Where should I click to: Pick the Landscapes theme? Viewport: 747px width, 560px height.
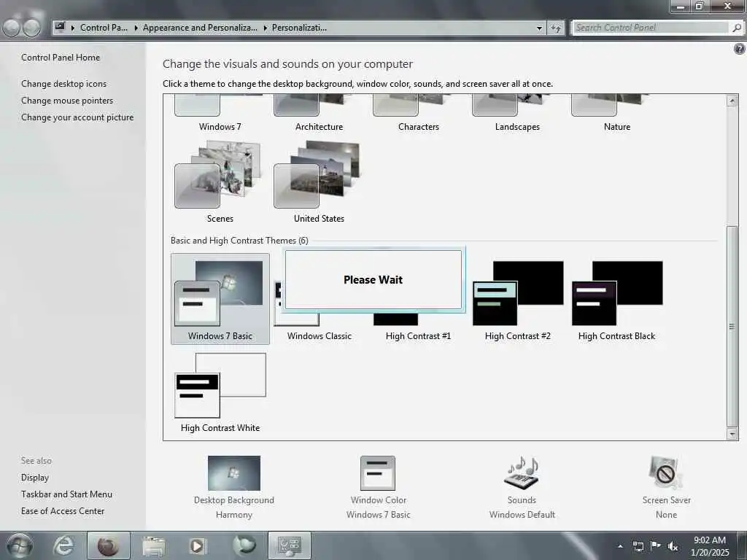click(517, 113)
